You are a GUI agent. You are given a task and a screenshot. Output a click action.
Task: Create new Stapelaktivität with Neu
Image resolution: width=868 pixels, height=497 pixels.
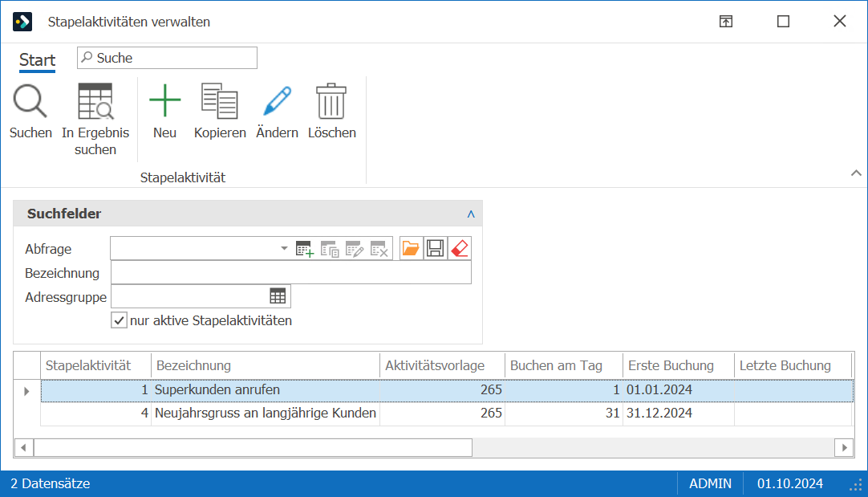(165, 101)
